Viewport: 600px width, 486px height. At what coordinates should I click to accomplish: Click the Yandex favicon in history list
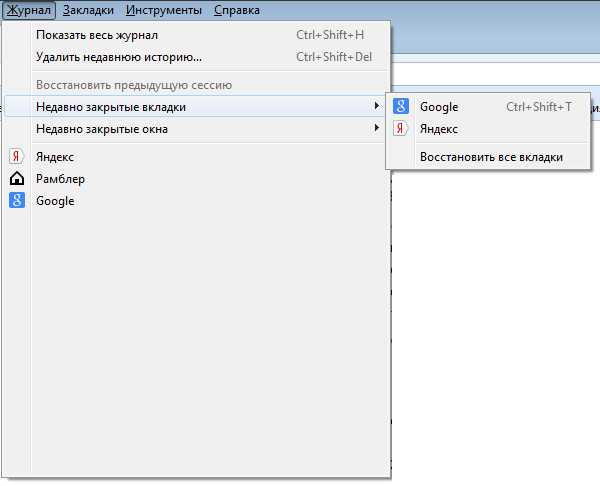coord(16,157)
